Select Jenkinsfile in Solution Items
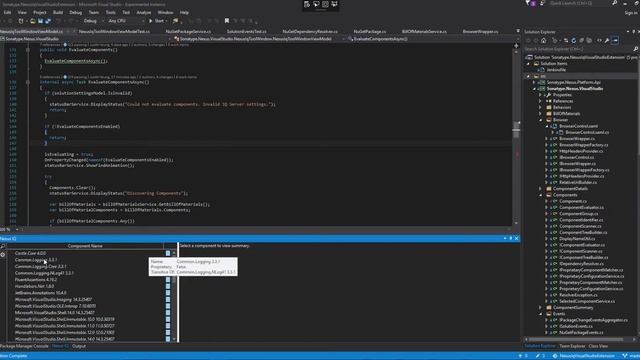 pos(556,70)
